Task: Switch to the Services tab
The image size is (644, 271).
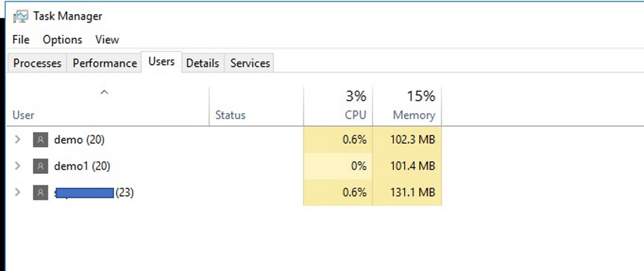Action: tap(249, 63)
